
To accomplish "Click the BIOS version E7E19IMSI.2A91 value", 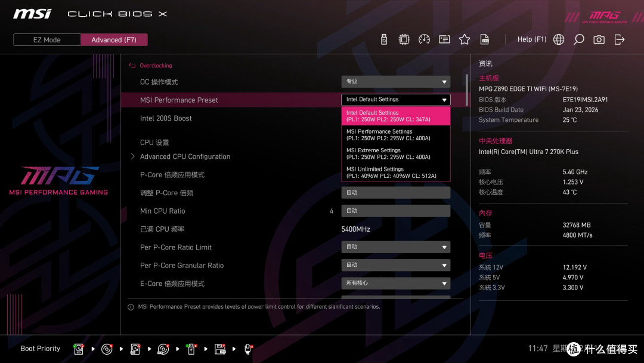I will [586, 100].
